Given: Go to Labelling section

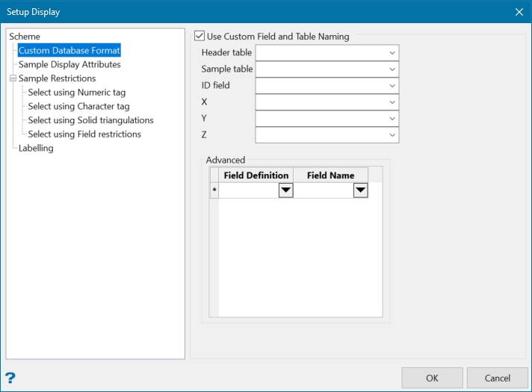Looking at the screenshot, I should point(36,148).
